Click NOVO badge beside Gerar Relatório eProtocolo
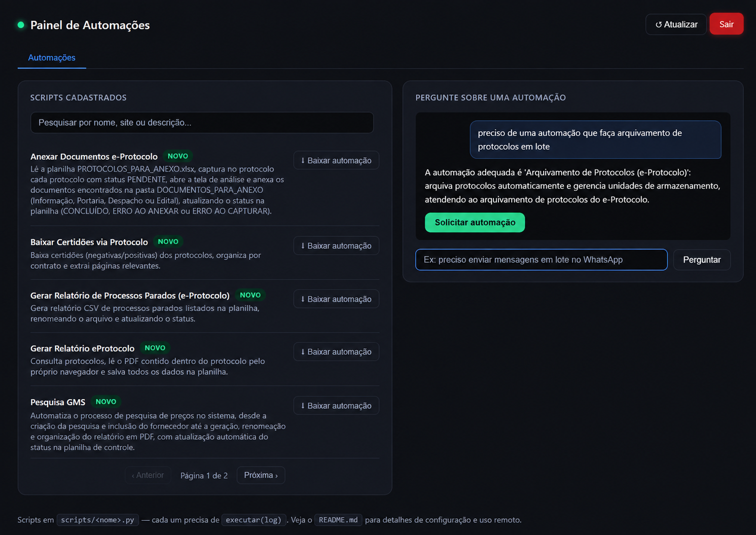Viewport: 756px width, 535px height. (x=155, y=348)
